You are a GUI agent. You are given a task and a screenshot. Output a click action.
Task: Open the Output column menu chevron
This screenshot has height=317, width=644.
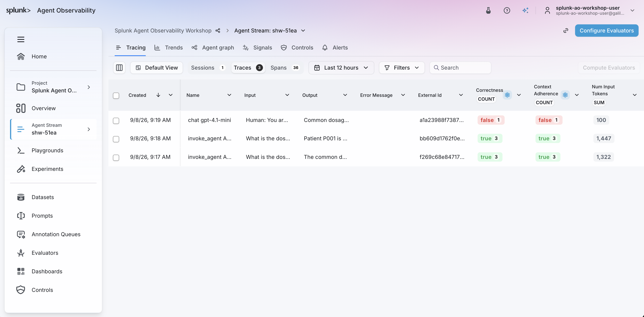[x=345, y=95]
